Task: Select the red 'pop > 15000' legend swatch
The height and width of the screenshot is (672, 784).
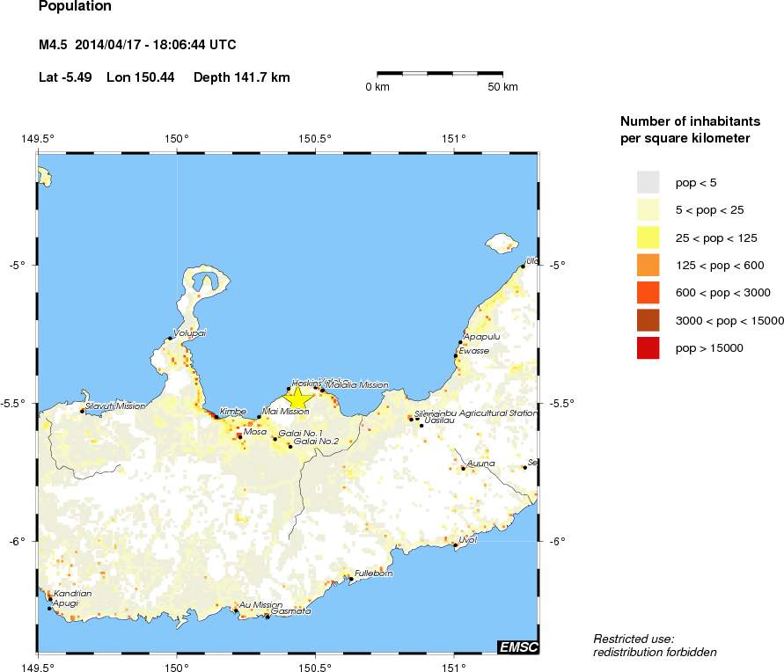Action: pyautogui.click(x=648, y=348)
